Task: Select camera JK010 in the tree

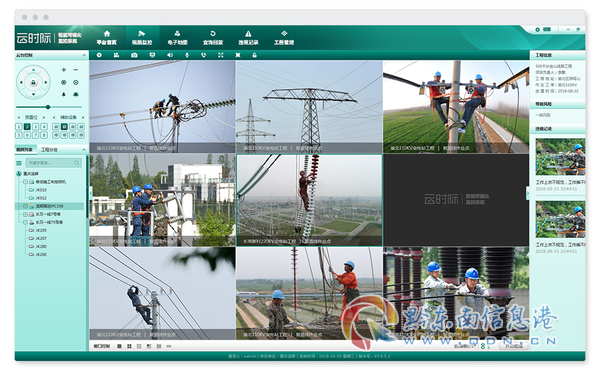Action: (x=38, y=190)
